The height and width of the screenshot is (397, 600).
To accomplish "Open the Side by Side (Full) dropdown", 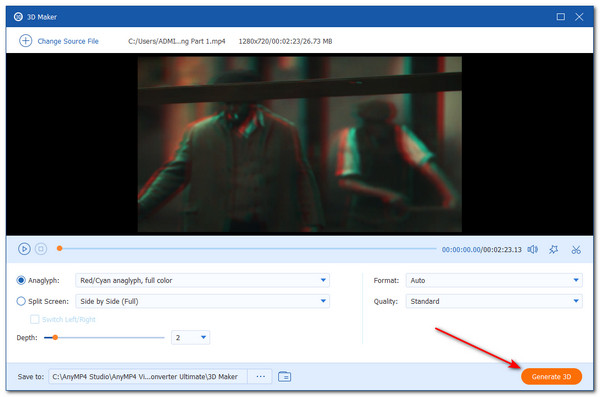I will click(x=202, y=301).
